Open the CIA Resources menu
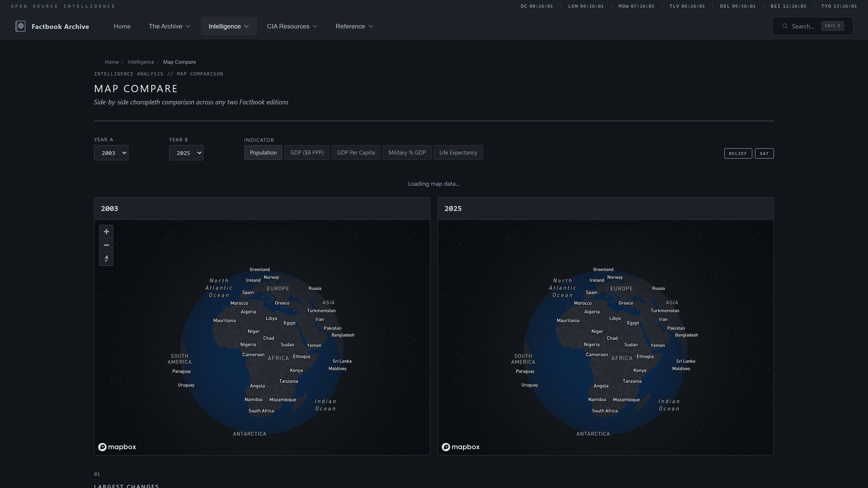This screenshot has height=488, width=868. pyautogui.click(x=292, y=26)
